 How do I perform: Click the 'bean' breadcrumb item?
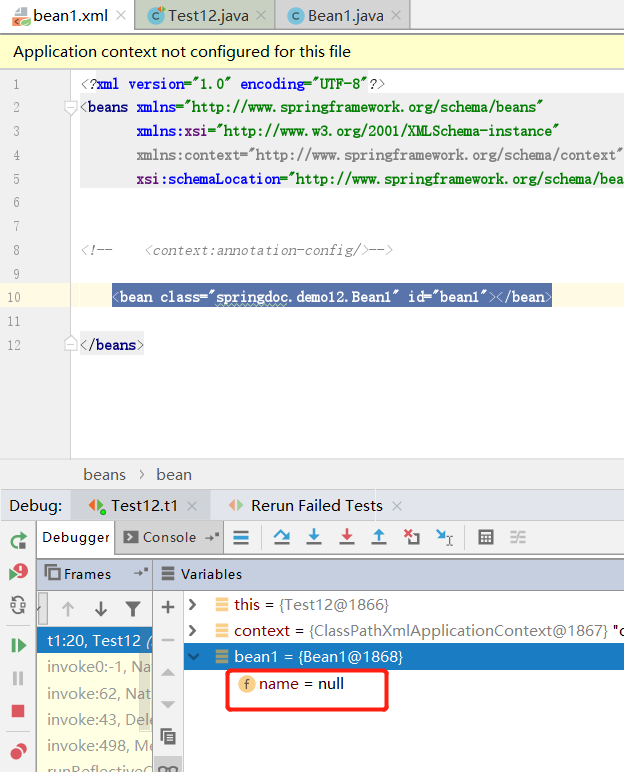tap(174, 475)
